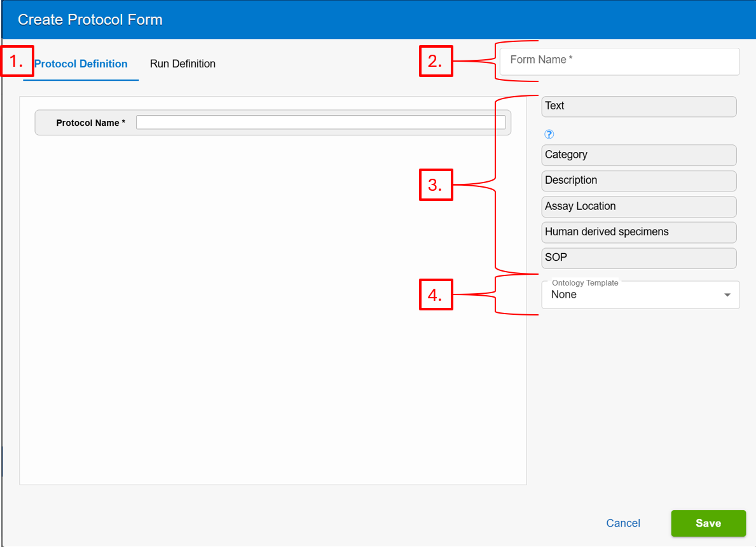
Task: Switch to the Run Definition tab
Action: [182, 64]
